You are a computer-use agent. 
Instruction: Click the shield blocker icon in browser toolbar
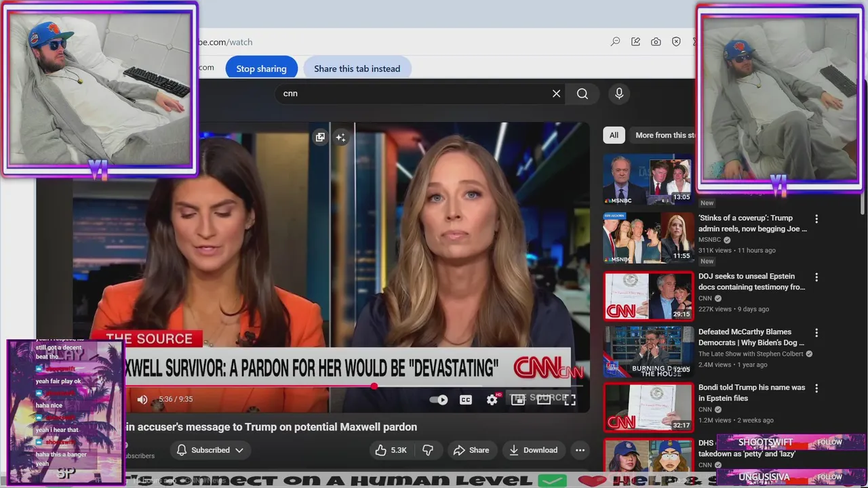(676, 41)
